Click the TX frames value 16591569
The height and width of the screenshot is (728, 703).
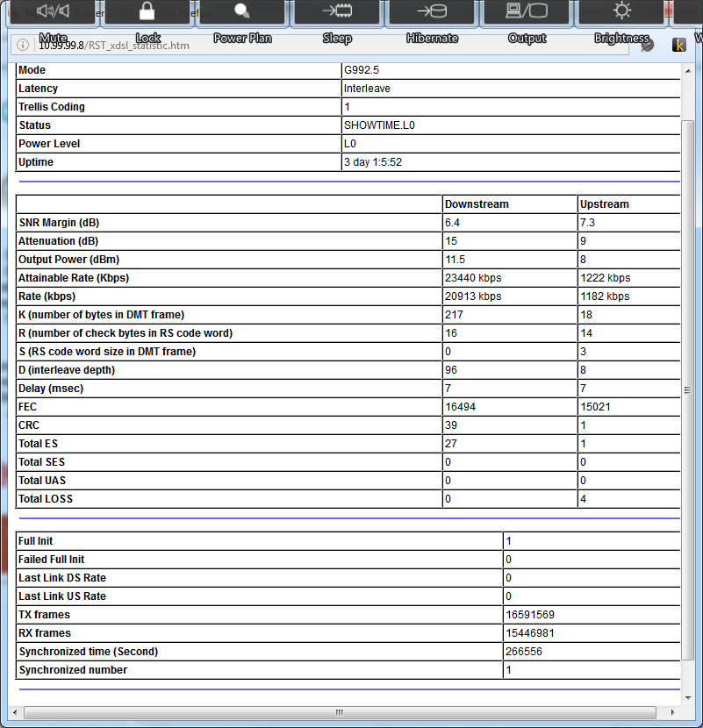tap(530, 615)
